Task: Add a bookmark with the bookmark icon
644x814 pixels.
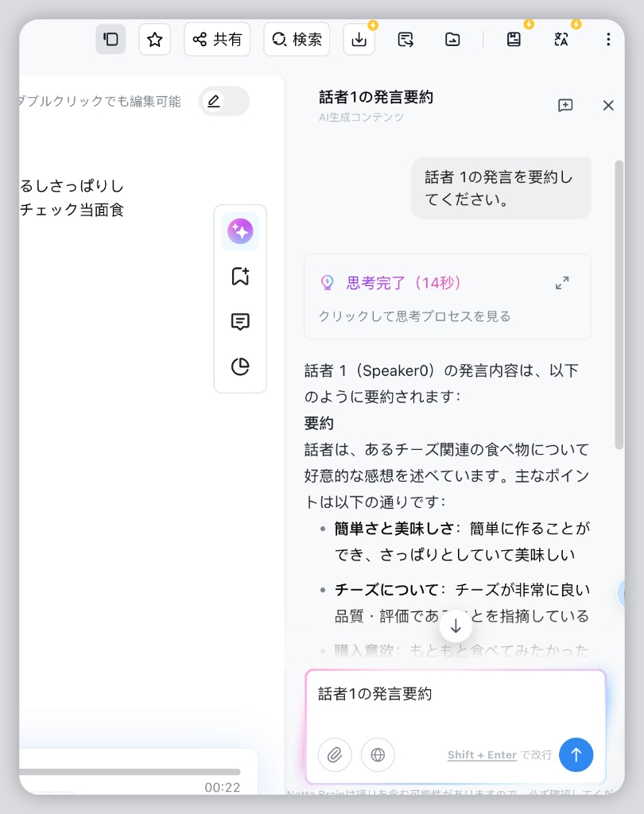Action: click(240, 276)
